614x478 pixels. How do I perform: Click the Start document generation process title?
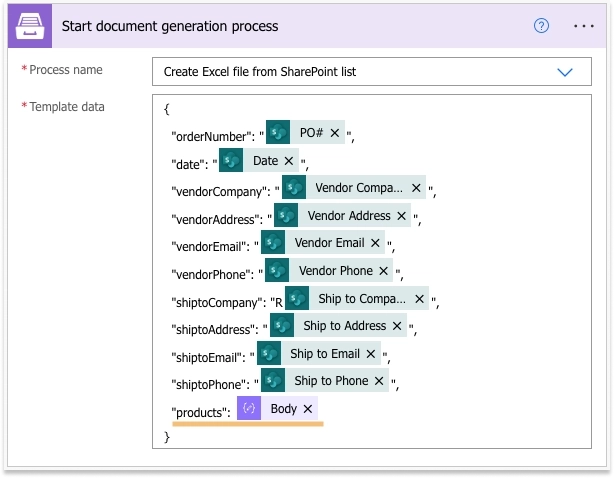(x=170, y=26)
